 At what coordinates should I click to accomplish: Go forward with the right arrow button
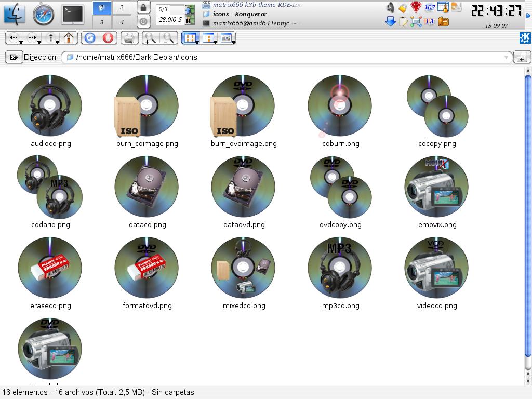[x=32, y=38]
